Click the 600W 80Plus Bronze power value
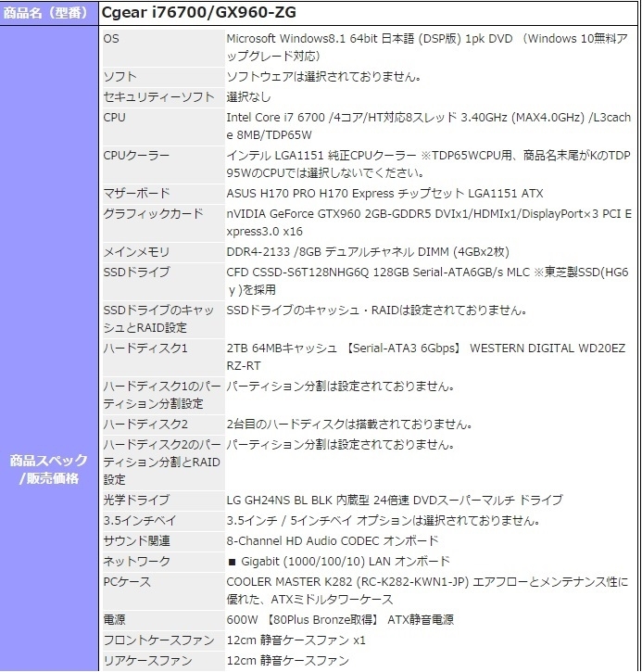 click(x=340, y=620)
